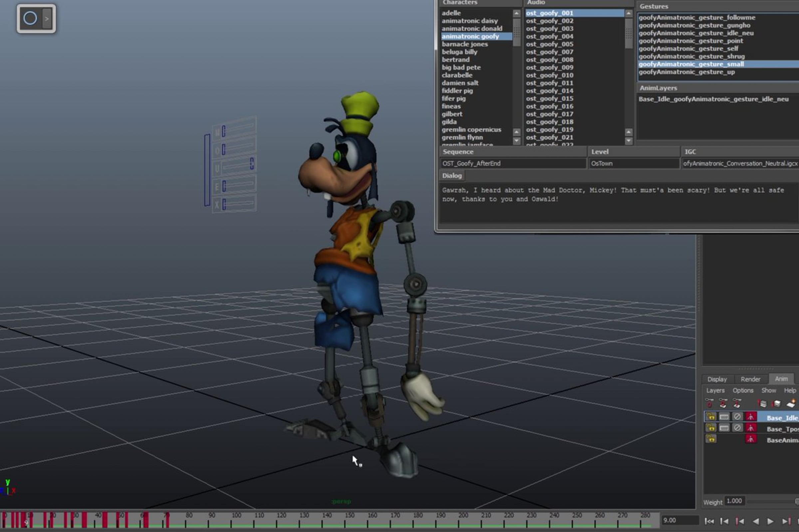Viewport: 799px width, 532px height.
Task: Create a new empty animation layer
Action: [x=791, y=404]
